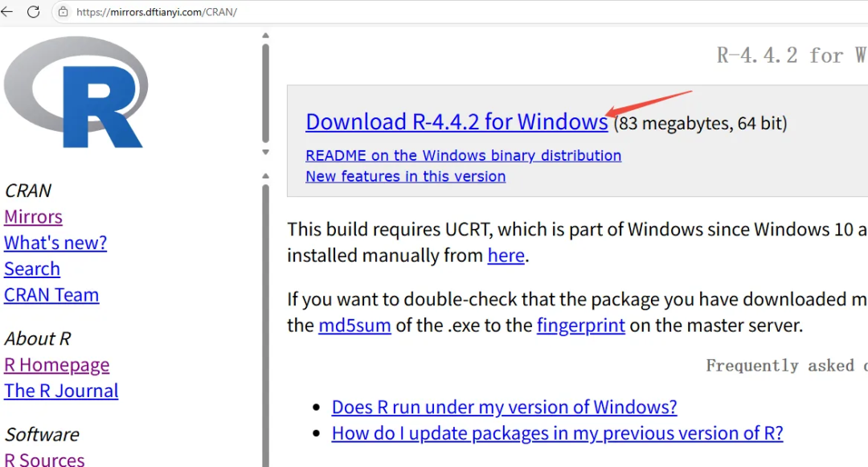Open the What's new? link
The width and height of the screenshot is (868, 467).
pyautogui.click(x=55, y=243)
